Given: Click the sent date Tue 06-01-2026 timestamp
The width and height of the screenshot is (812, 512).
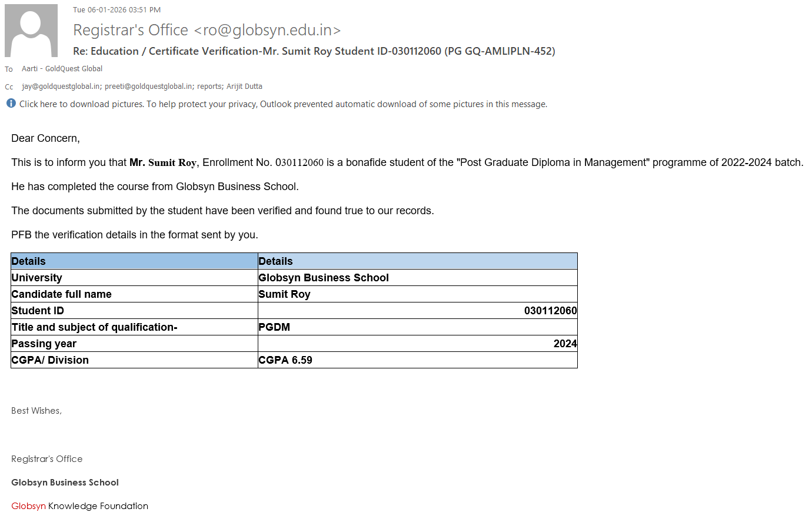Looking at the screenshot, I should pyautogui.click(x=117, y=10).
